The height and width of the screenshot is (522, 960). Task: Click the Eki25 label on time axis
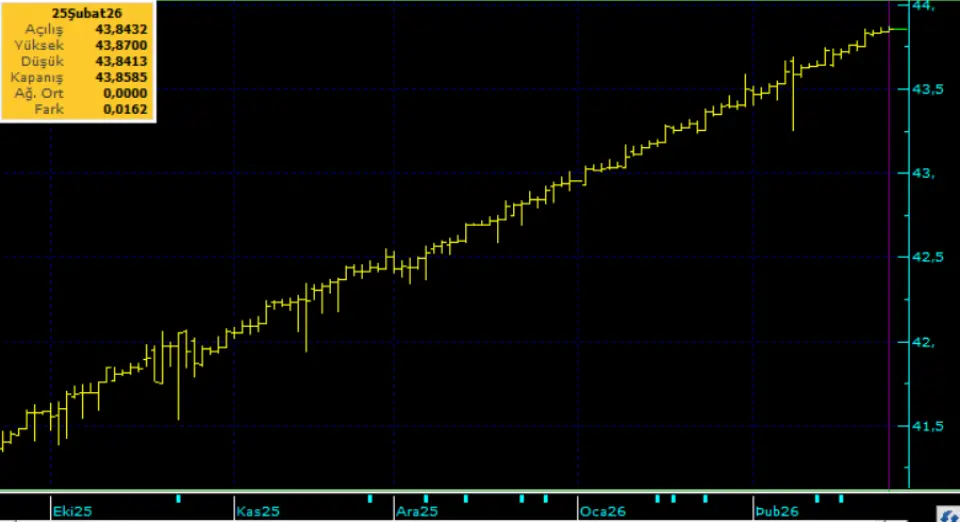(72, 511)
